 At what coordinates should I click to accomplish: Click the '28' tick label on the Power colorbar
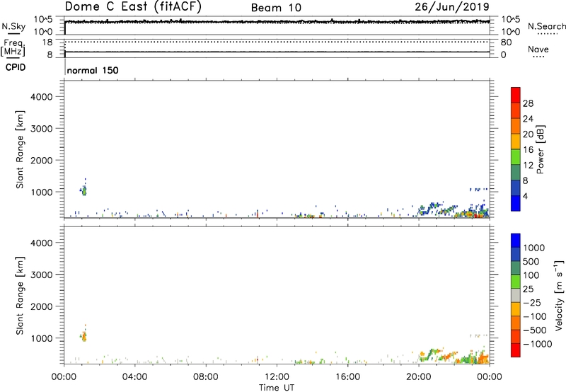(x=528, y=103)
